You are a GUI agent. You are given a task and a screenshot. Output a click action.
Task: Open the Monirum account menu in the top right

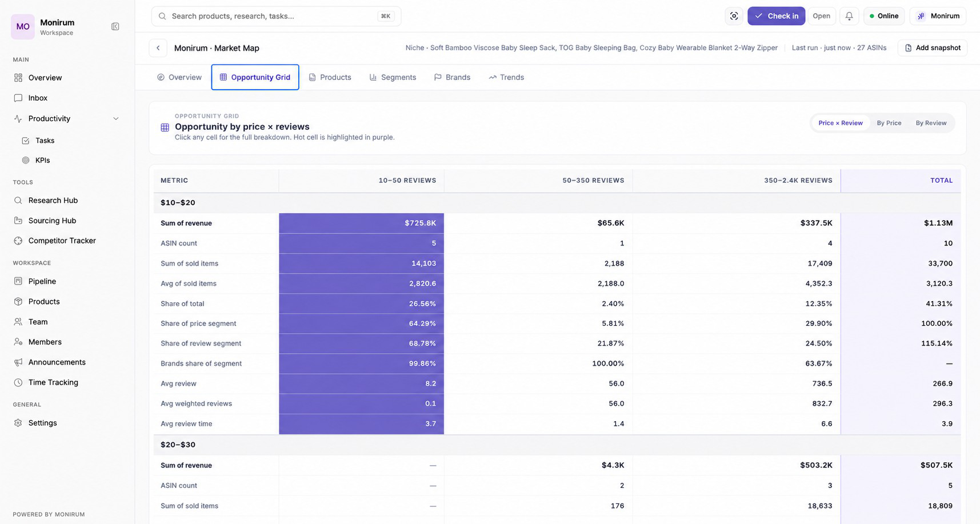tap(938, 16)
